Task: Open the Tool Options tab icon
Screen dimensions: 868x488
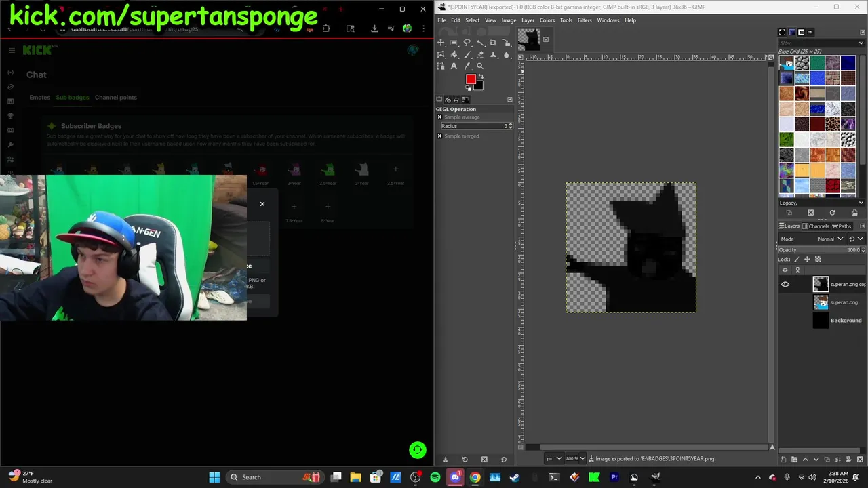Action: point(439,100)
